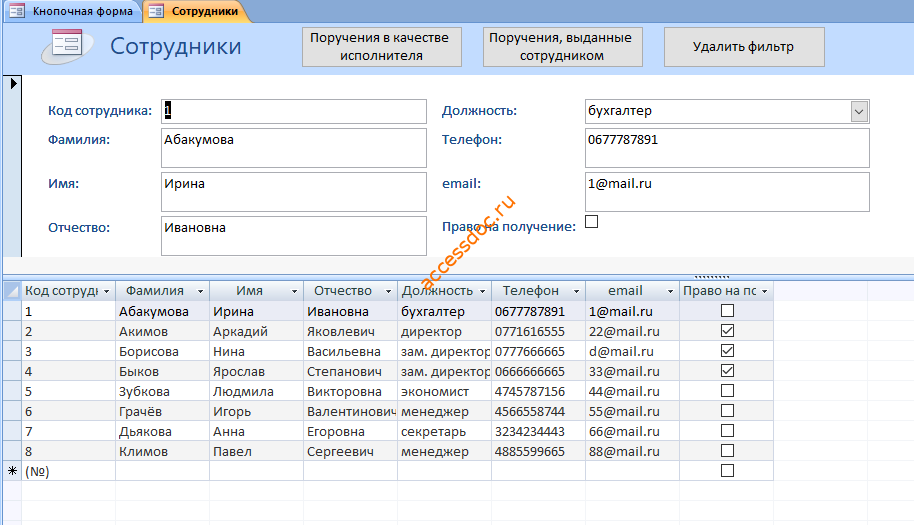Image resolution: width=914 pixels, height=525 pixels.
Task: Open the Фамилия column filter dropdown
Action: click(201, 291)
